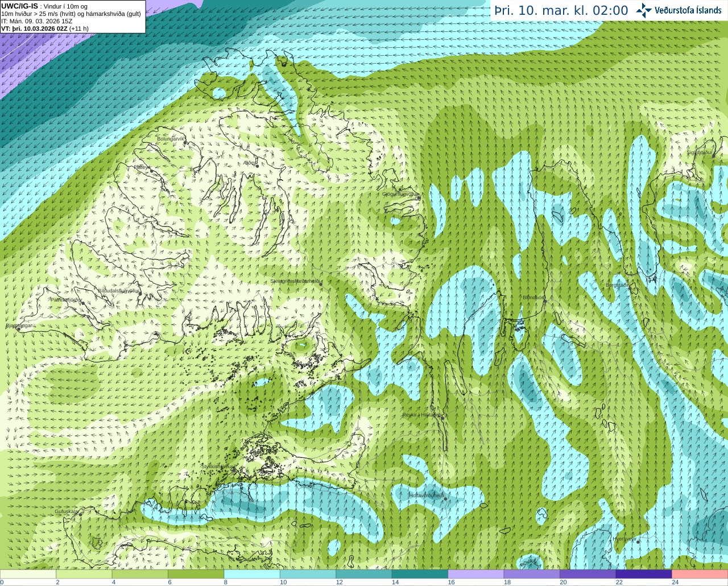The width and height of the screenshot is (728, 586).
Task: Select the 20–22 m/s violet legend swatch
Action: (x=588, y=574)
